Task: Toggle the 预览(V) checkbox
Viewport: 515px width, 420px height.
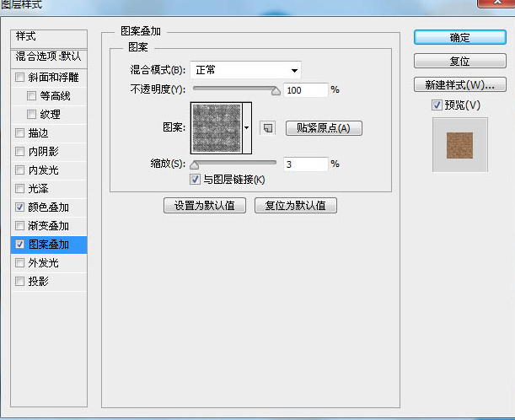Action: [437, 105]
